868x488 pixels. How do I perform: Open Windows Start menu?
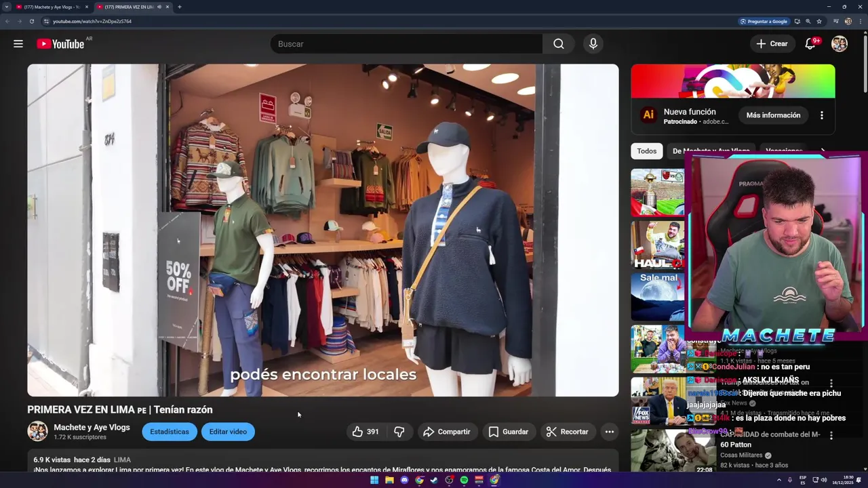[x=374, y=480]
